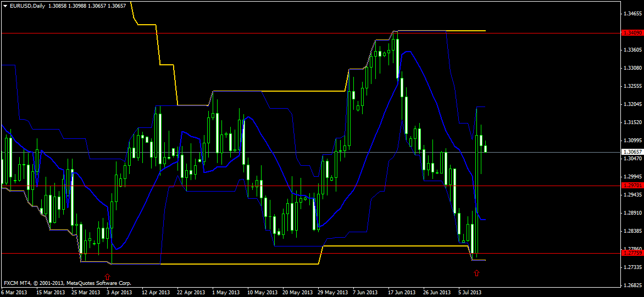Click the 1 May 2013 date label

click(225, 293)
